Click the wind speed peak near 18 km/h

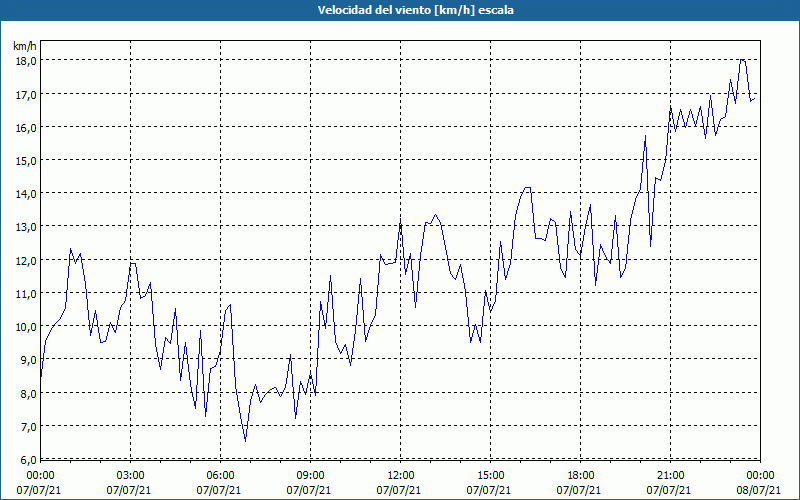click(x=743, y=60)
